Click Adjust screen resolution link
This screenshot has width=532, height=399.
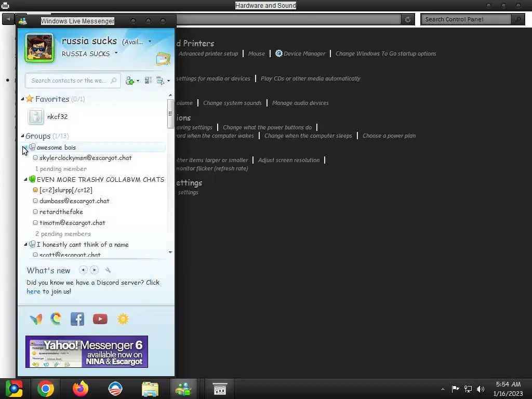[289, 160]
